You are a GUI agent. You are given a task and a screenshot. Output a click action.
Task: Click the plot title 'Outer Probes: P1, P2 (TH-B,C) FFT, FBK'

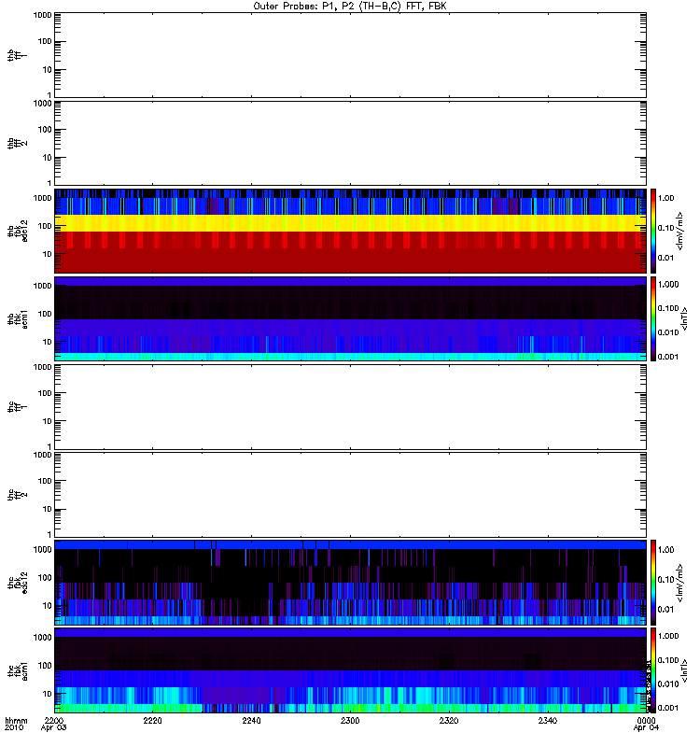[350, 7]
